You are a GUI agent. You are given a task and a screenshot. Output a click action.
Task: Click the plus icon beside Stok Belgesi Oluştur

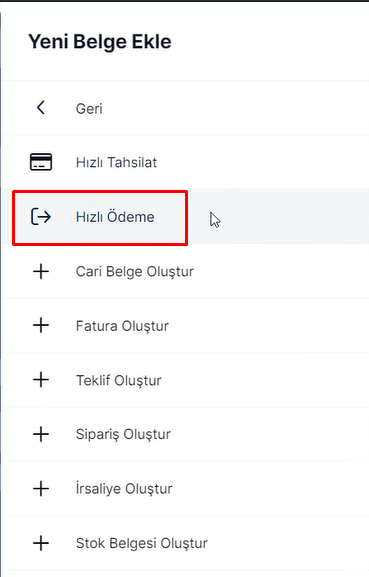(41, 543)
